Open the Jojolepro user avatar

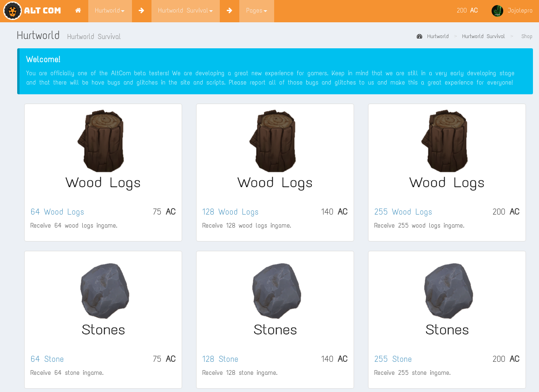tap(497, 11)
